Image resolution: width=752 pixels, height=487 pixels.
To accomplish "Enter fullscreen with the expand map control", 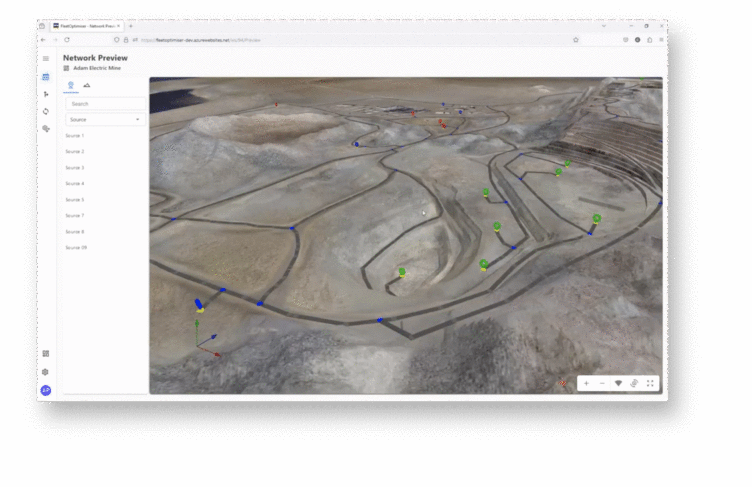I will (x=650, y=383).
